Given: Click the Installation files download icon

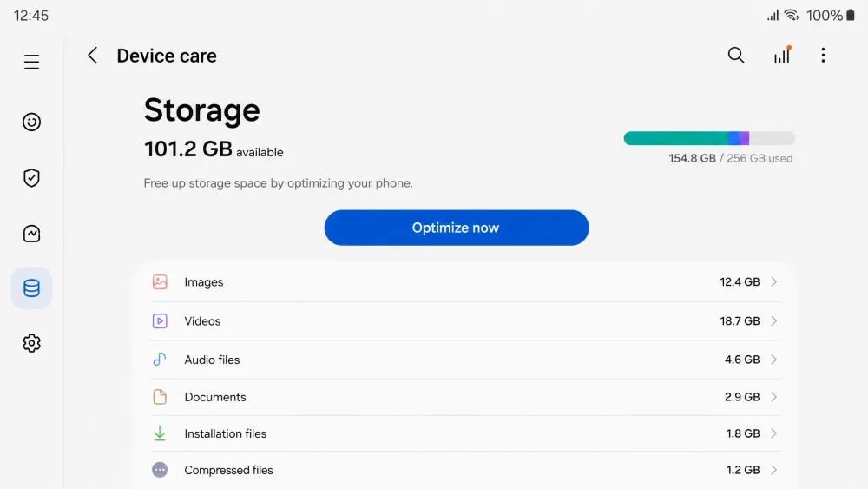Looking at the screenshot, I should coord(160,433).
